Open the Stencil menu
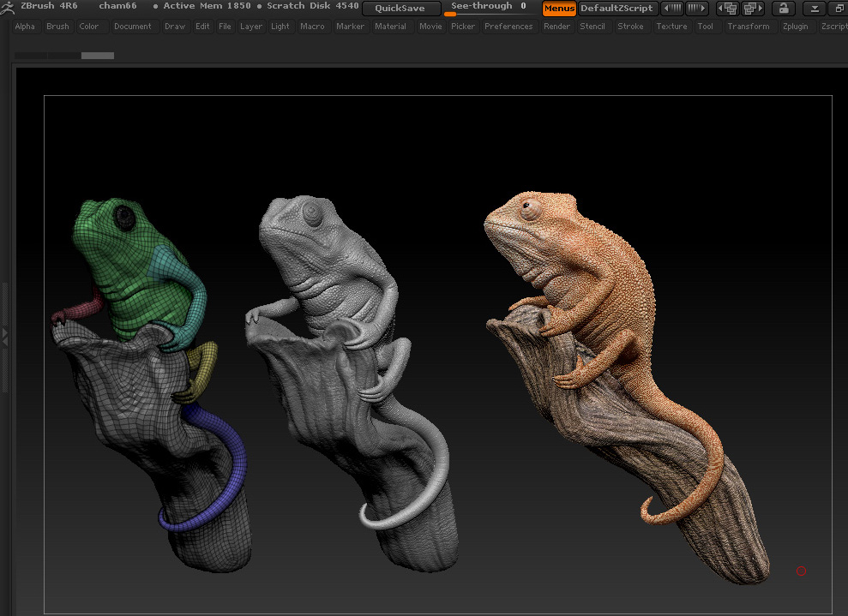The height and width of the screenshot is (616, 848). [592, 26]
